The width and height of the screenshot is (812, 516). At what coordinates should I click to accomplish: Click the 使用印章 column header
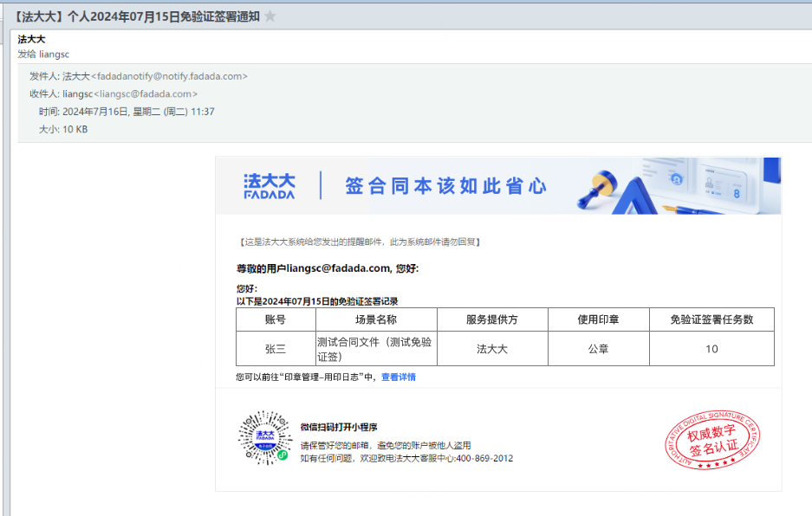(598, 319)
